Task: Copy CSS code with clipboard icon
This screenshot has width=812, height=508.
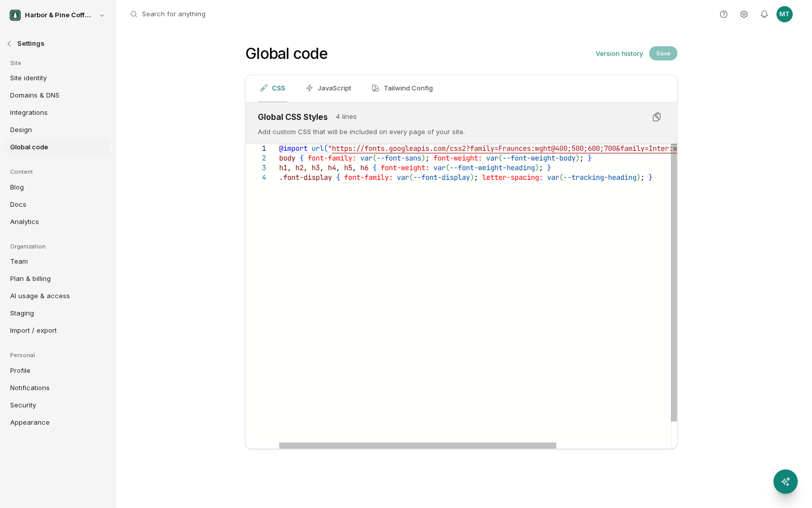Action: (x=657, y=117)
